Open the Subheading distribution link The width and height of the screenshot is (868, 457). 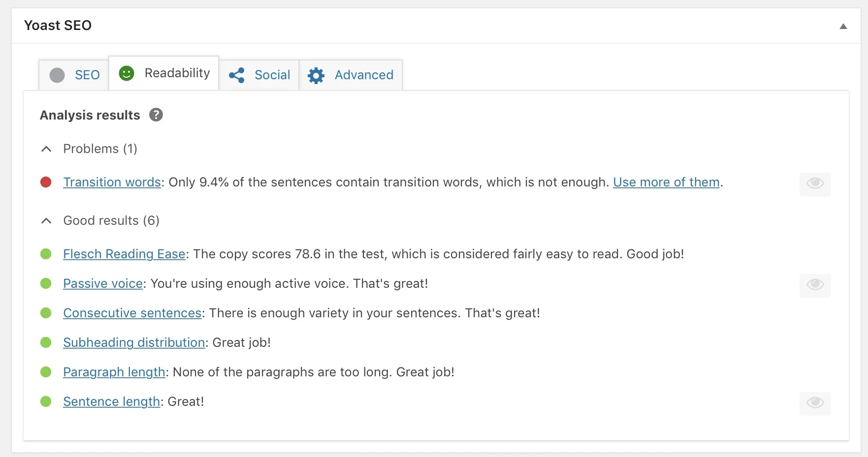(x=134, y=342)
